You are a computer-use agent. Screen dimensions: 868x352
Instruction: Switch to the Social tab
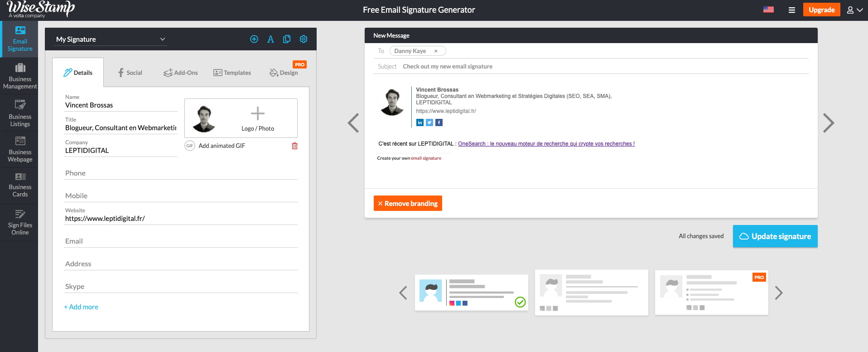[130, 73]
